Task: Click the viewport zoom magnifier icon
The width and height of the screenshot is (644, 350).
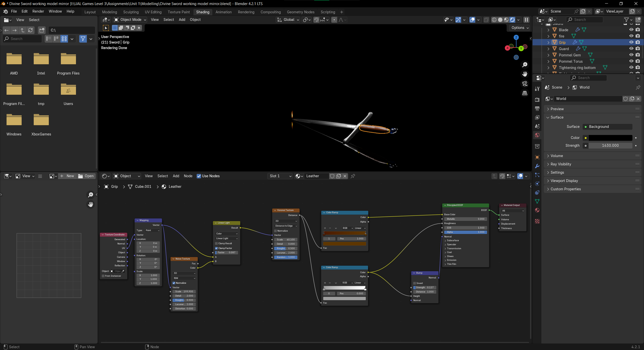Action: [525, 65]
